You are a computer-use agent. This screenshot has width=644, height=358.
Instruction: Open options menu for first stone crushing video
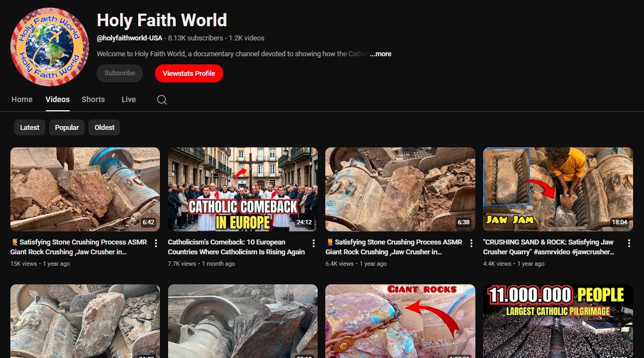[x=156, y=243]
